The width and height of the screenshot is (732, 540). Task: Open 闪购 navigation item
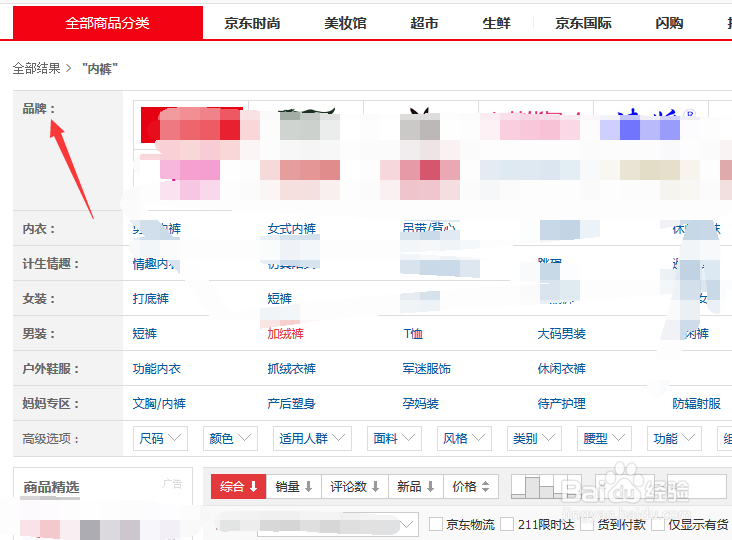pos(669,23)
